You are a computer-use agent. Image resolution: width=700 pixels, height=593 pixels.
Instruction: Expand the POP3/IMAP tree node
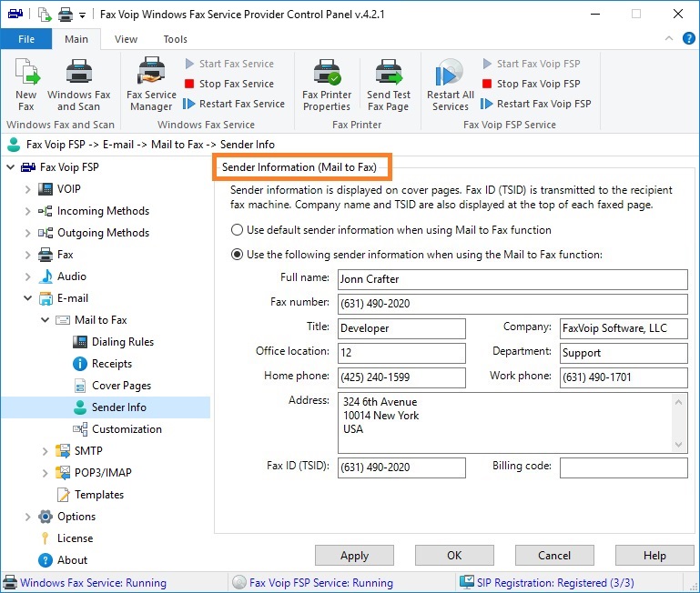pos(46,473)
